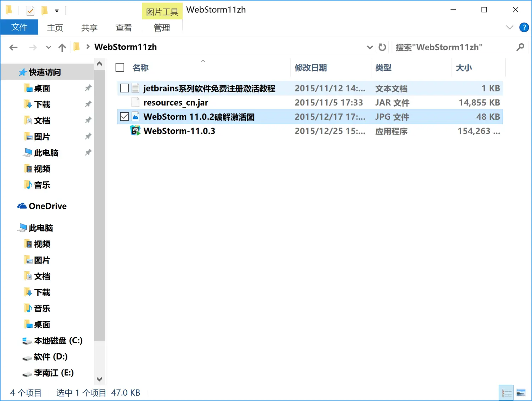The height and width of the screenshot is (401, 532).
Task: Open the 文件 menu tab
Action: click(x=19, y=27)
